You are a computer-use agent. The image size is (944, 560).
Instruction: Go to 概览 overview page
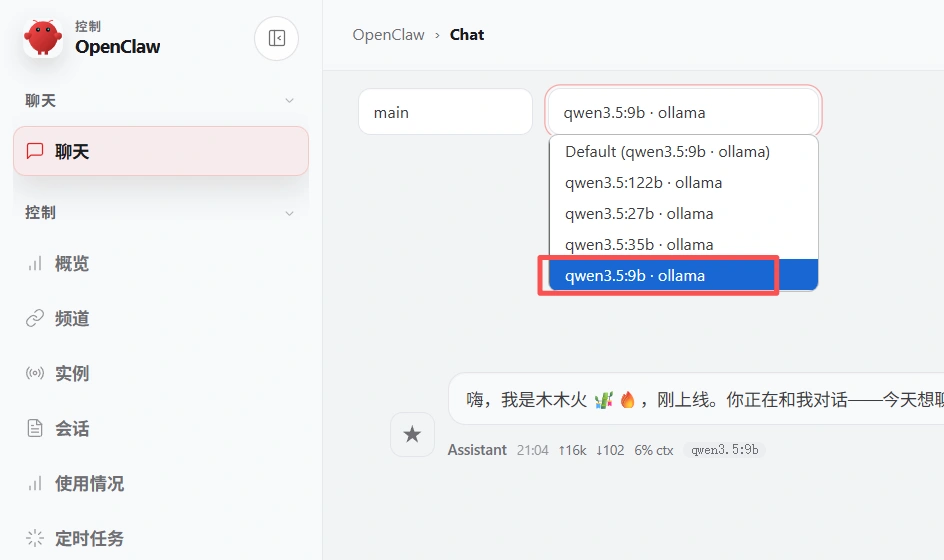(x=161, y=263)
